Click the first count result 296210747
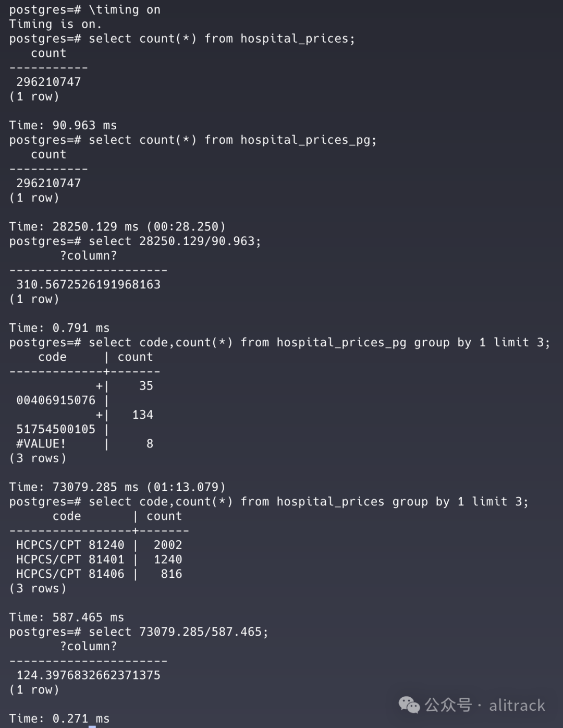 click(48, 82)
